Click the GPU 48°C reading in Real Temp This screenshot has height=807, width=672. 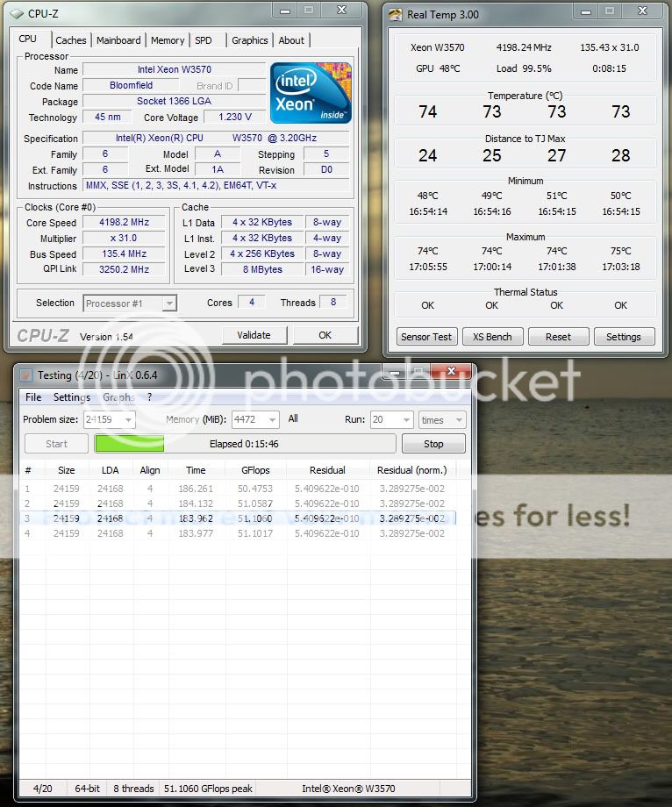[x=438, y=68]
